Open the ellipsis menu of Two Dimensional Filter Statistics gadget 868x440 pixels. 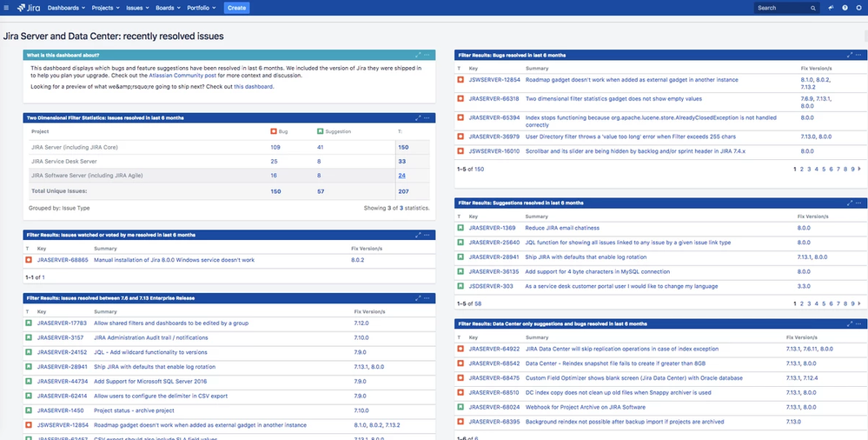coord(427,118)
